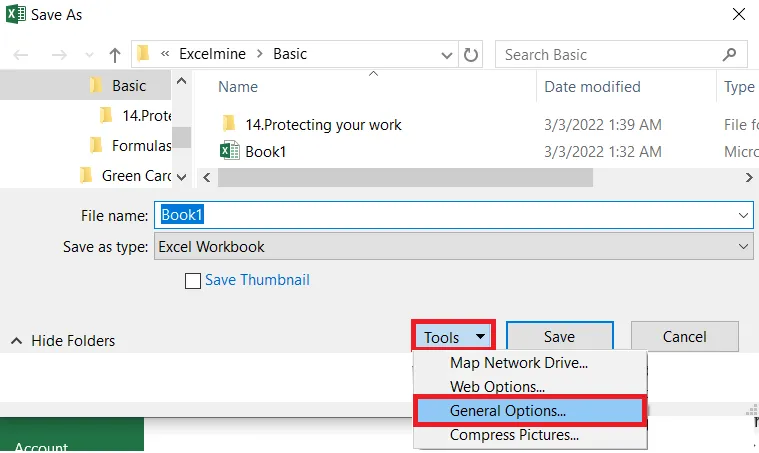This screenshot has height=453, width=759.
Task: Click the Book1 Excel file icon
Action: (229, 151)
